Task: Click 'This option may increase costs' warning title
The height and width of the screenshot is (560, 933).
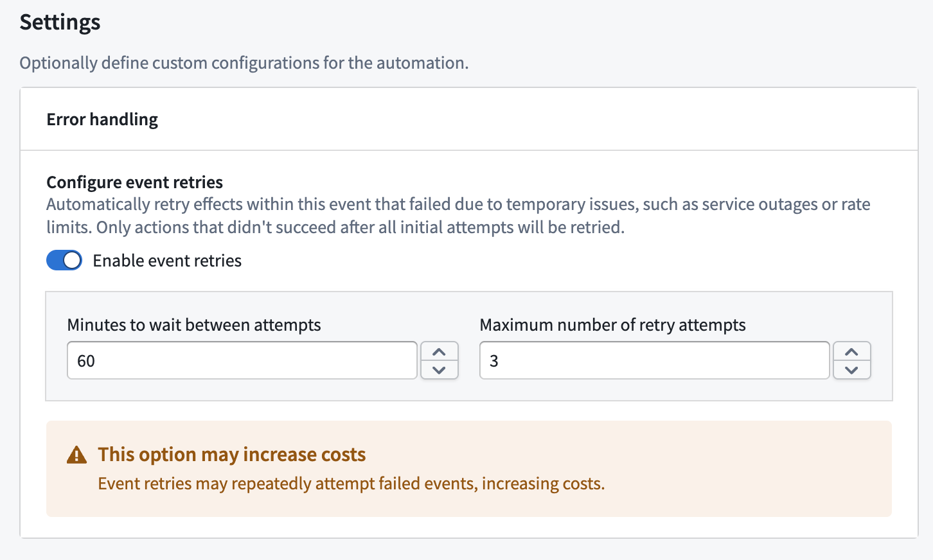Action: click(232, 455)
